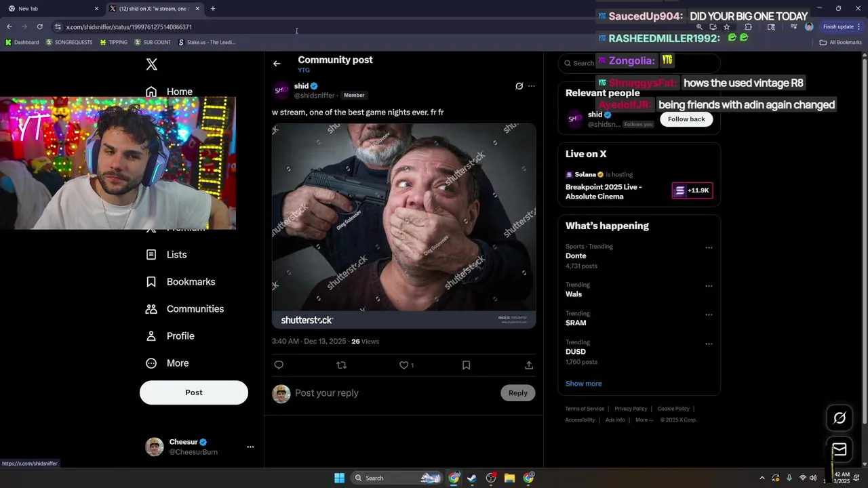This screenshot has width=868, height=488.
Task: Open $RAM trending topic
Action: click(576, 323)
